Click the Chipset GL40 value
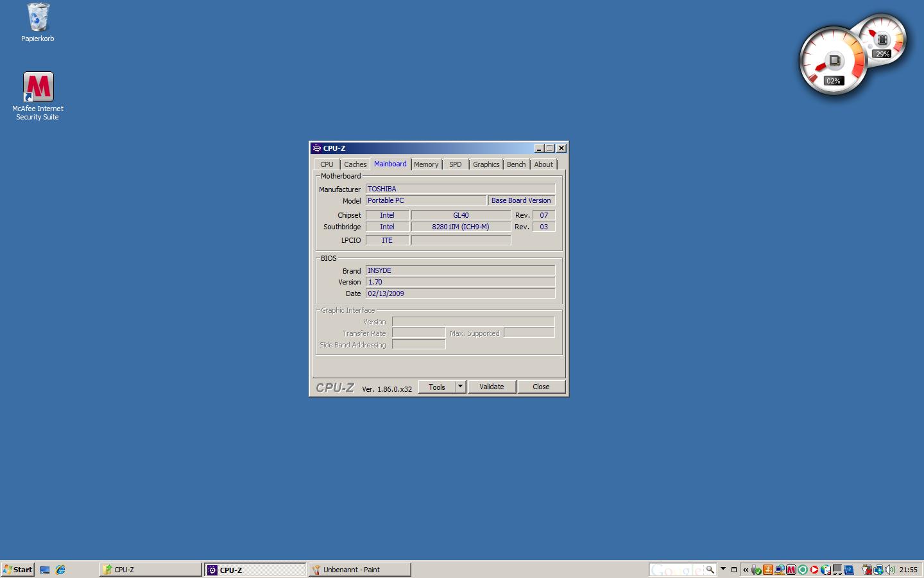The image size is (924, 578). click(461, 215)
